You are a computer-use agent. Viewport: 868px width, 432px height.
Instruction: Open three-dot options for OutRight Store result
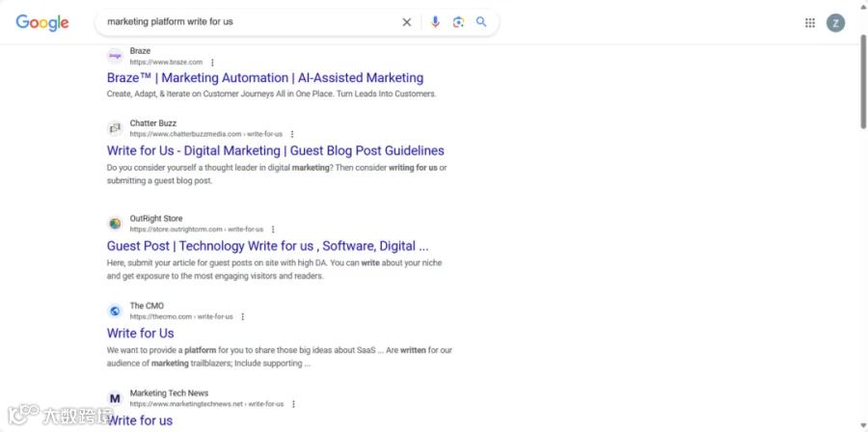[273, 229]
